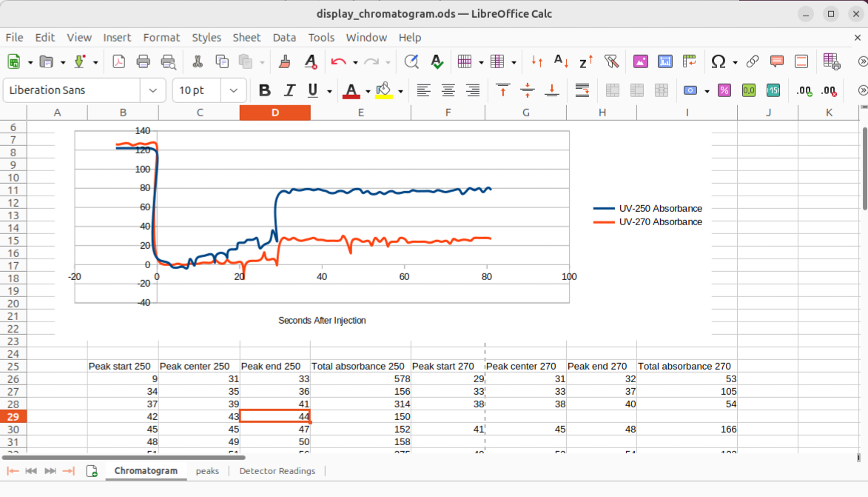The height and width of the screenshot is (497, 868).
Task: Insert a chart using the toolbar icon
Action: point(665,62)
